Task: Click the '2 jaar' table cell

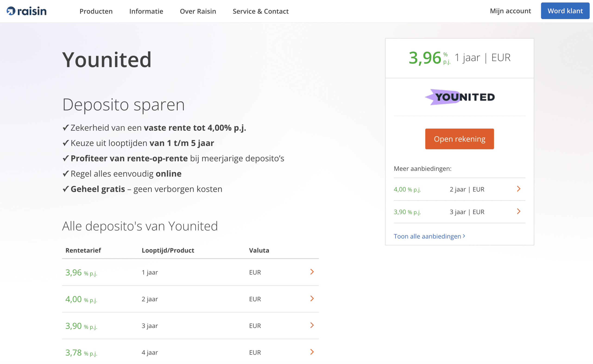Action: pos(150,299)
